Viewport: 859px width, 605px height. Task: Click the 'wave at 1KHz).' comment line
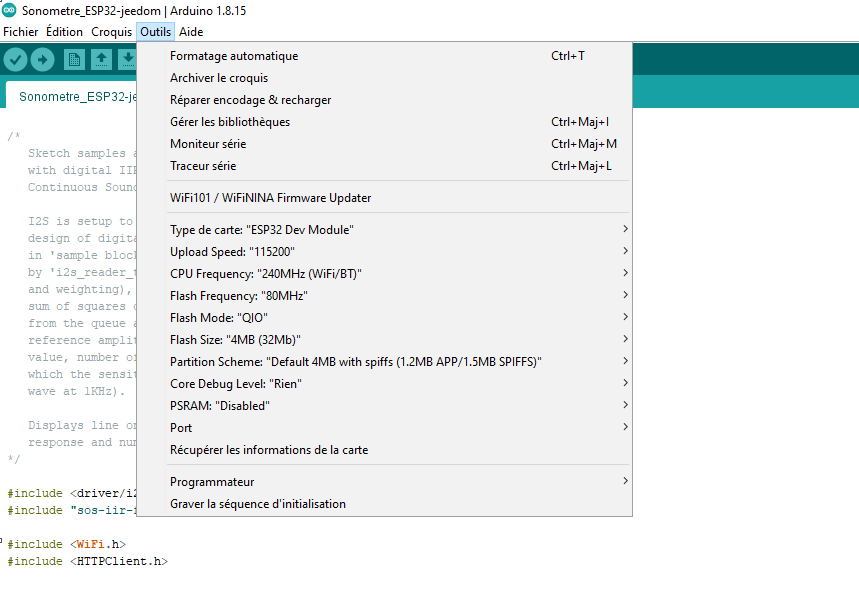pos(77,391)
